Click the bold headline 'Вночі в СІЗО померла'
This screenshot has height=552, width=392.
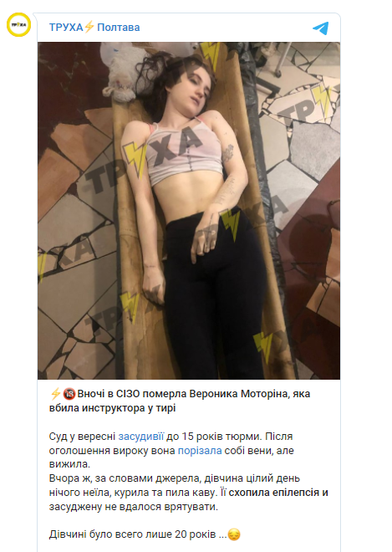pos(132,394)
